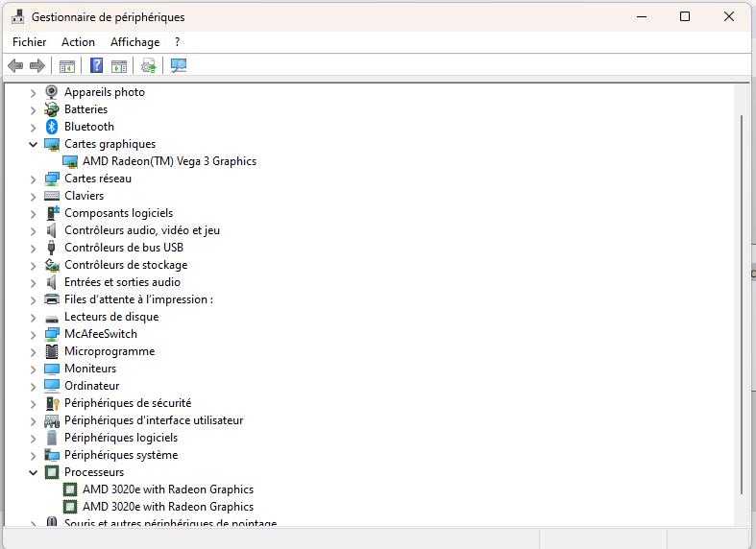The width and height of the screenshot is (756, 549).
Task: Select the second AMD 3020e with Radeon Graphics entry
Action: 168,507
